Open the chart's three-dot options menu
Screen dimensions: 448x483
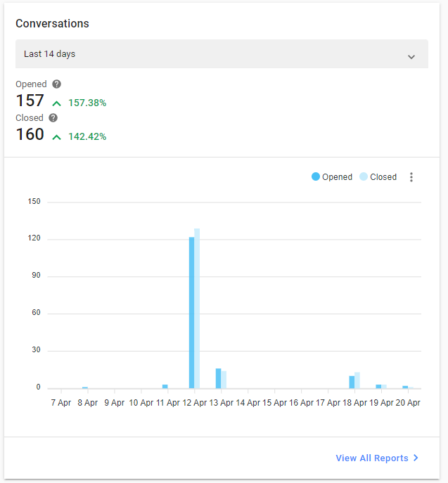tap(411, 177)
